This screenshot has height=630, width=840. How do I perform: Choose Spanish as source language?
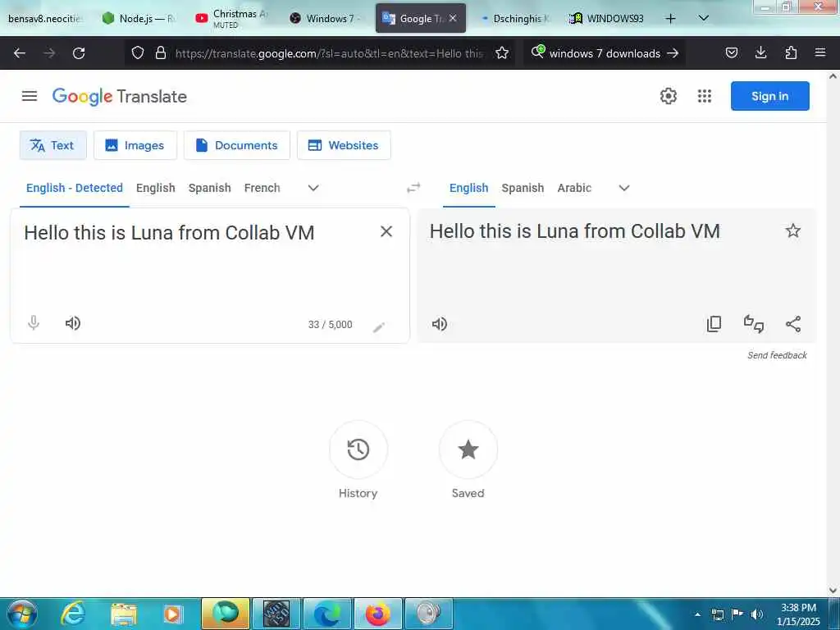pyautogui.click(x=209, y=188)
